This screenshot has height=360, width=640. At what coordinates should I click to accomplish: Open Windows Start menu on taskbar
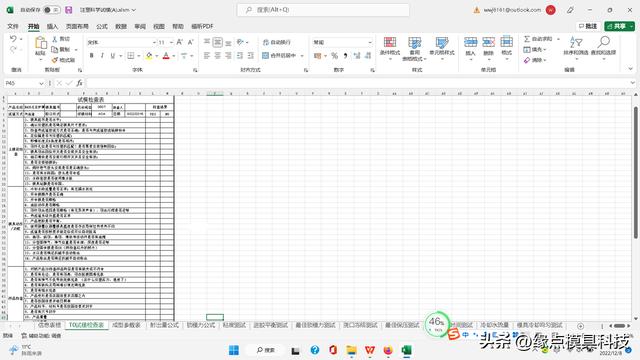coord(234,350)
